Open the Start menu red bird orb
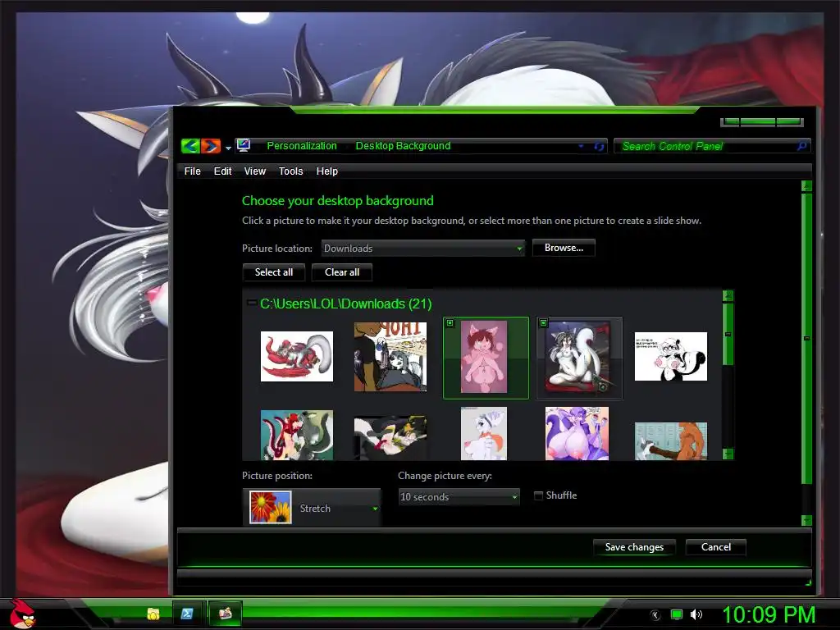Screen dimensions: 840x630 [22, 614]
